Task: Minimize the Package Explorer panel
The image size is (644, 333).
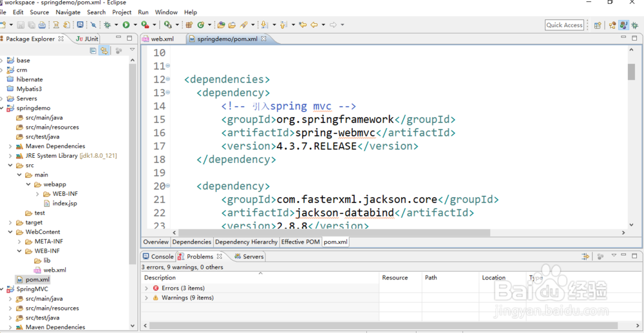Action: 118,38
